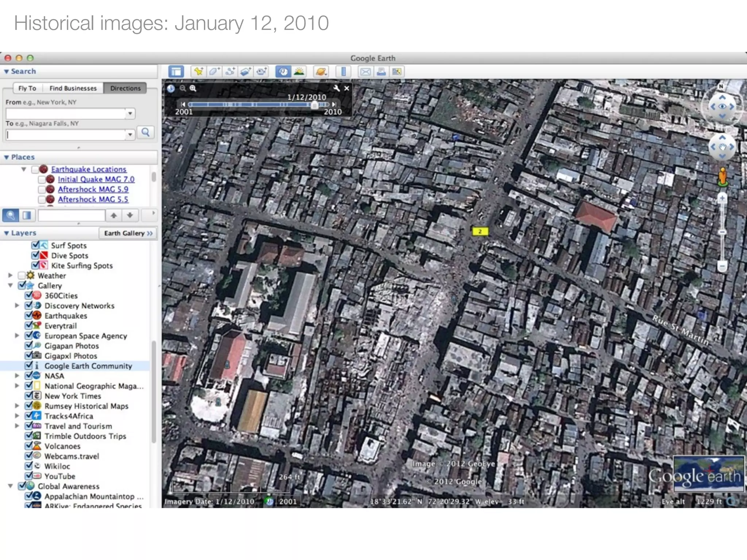The image size is (747, 560).
Task: Open the To field history dropdown
Action: pos(130,135)
